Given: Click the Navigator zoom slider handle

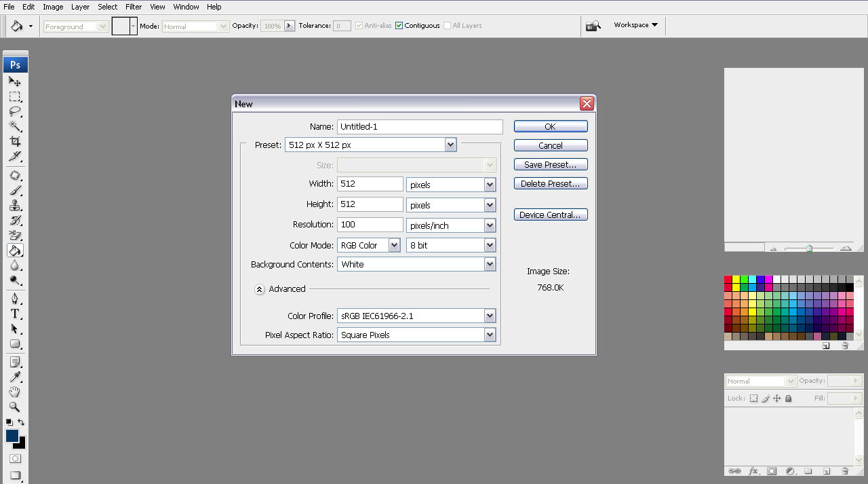Looking at the screenshot, I should tap(809, 249).
